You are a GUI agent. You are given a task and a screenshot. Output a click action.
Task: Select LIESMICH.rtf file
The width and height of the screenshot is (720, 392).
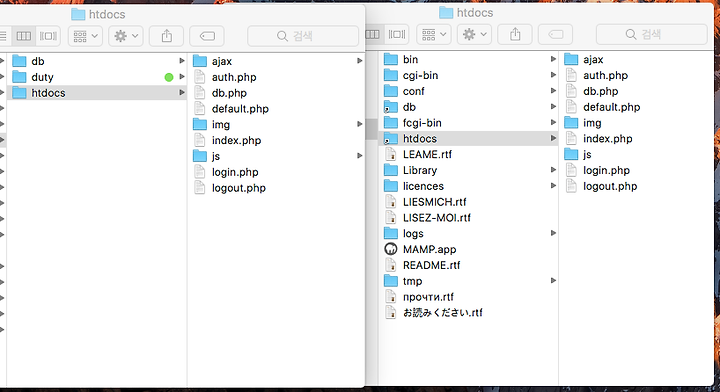tap(468, 202)
